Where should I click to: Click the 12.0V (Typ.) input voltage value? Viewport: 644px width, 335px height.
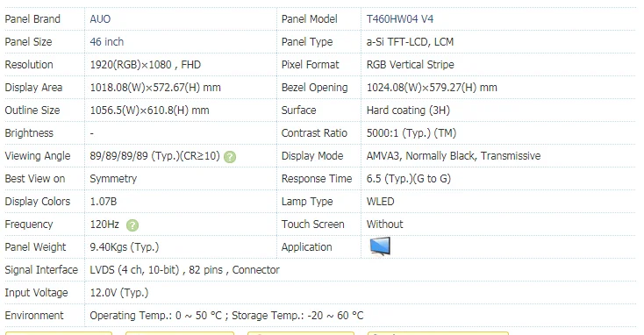pos(119,293)
